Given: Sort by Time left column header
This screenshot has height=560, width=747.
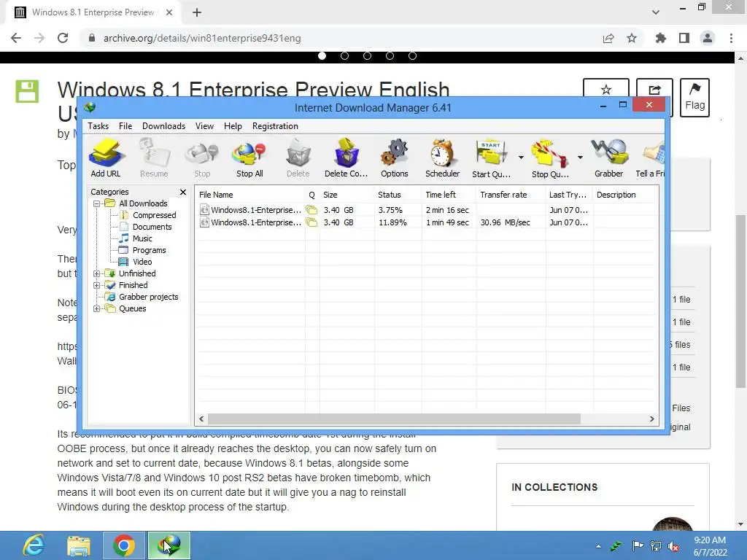Looking at the screenshot, I should pos(449,195).
